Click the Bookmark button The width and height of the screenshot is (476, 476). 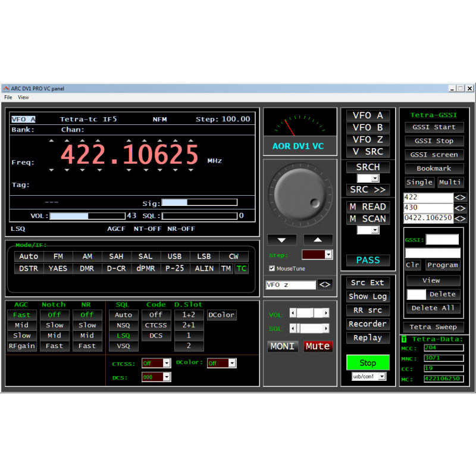click(434, 168)
